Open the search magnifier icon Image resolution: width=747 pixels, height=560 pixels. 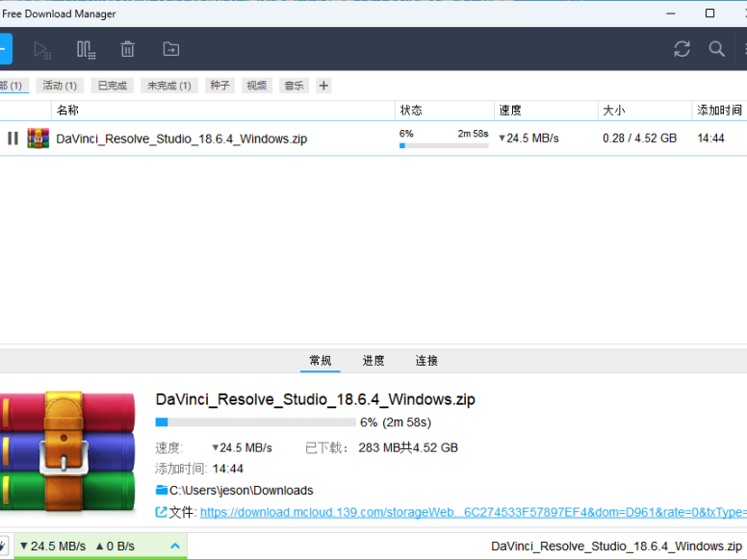[716, 48]
